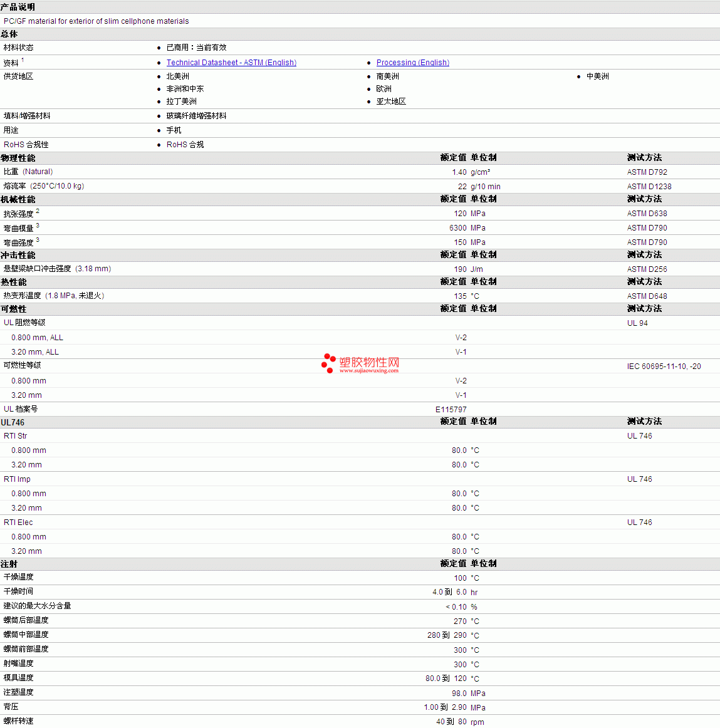Click the 手机 usage value
The image size is (720, 728).
coord(174,130)
